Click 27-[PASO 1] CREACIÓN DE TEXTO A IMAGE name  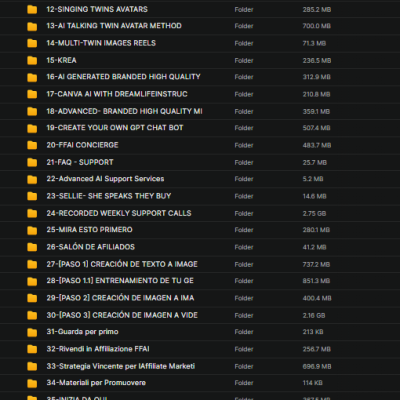(122, 264)
